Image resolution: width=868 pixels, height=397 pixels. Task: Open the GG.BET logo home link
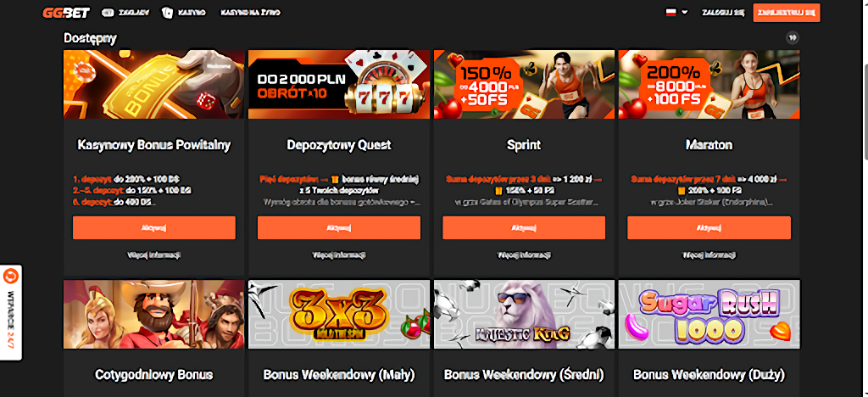(65, 12)
